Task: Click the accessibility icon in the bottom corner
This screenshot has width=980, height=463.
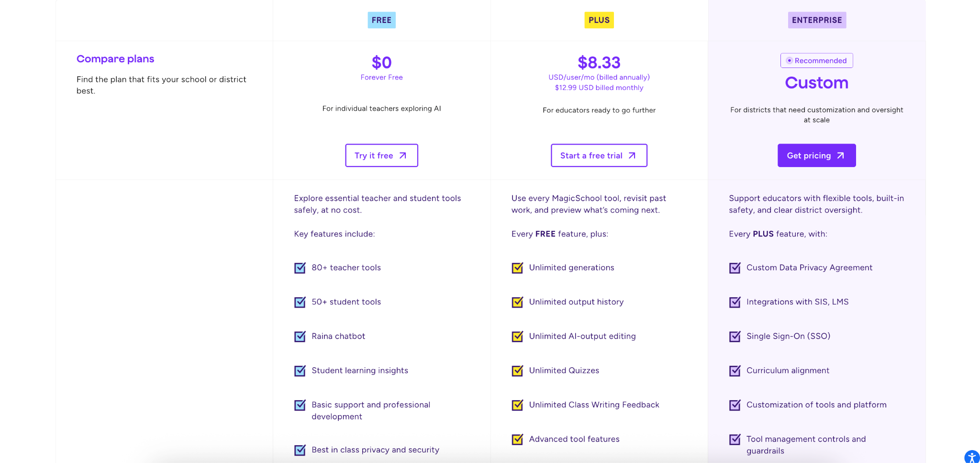Action: 971,457
